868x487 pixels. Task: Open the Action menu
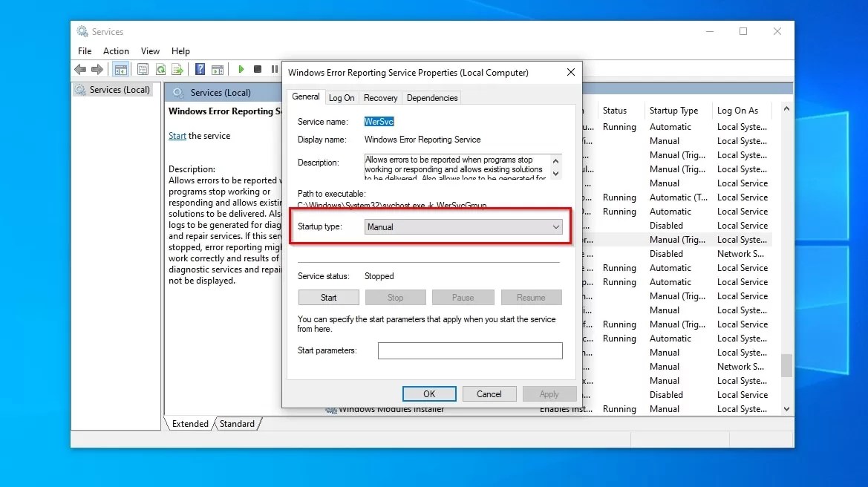tap(116, 50)
